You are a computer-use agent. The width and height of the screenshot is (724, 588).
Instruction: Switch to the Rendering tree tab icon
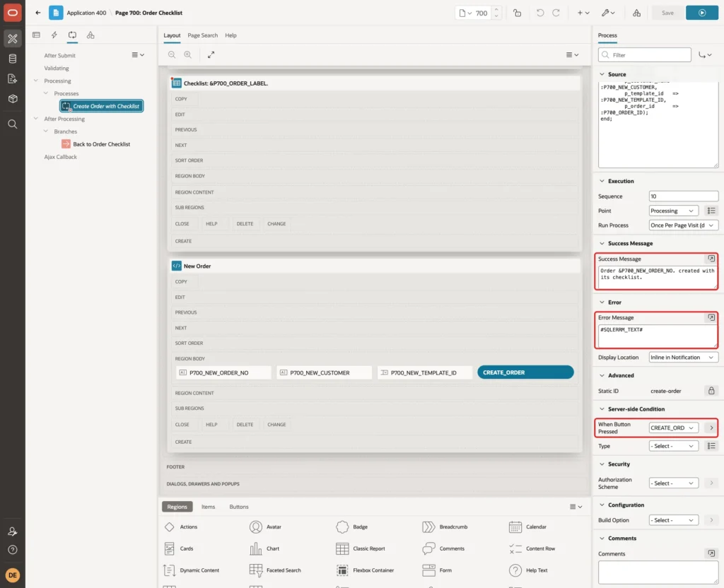[x=36, y=35]
